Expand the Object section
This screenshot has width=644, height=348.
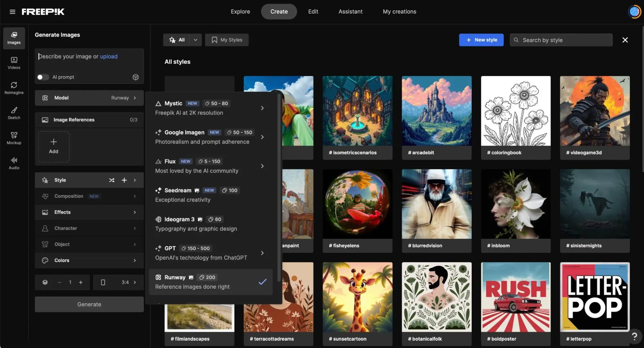[89, 244]
